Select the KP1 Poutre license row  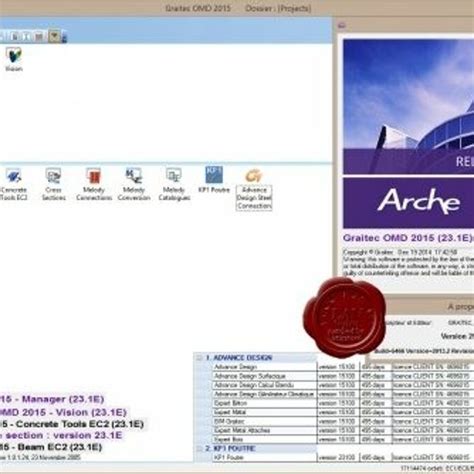pos(342,457)
